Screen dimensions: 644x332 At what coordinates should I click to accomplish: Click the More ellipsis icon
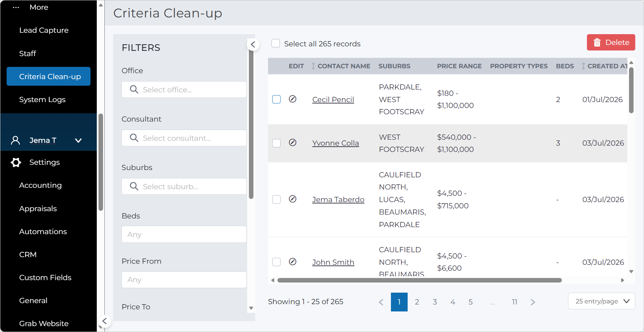(16, 7)
